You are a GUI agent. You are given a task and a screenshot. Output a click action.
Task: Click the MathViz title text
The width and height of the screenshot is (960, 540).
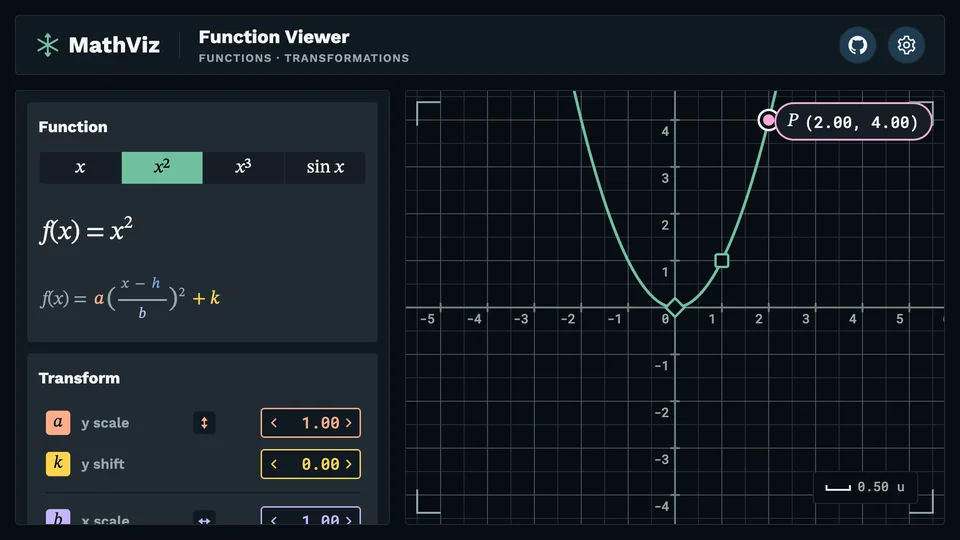pyautogui.click(x=114, y=45)
